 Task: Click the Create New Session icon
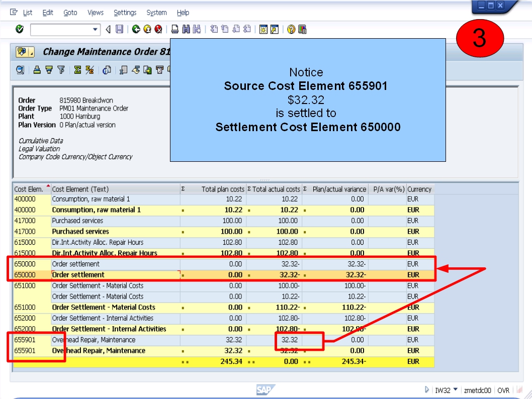point(263,30)
